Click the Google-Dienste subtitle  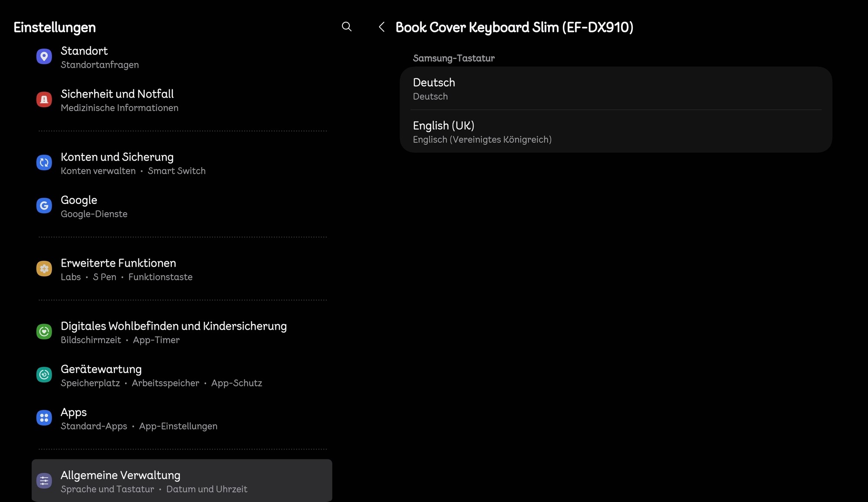pyautogui.click(x=94, y=214)
